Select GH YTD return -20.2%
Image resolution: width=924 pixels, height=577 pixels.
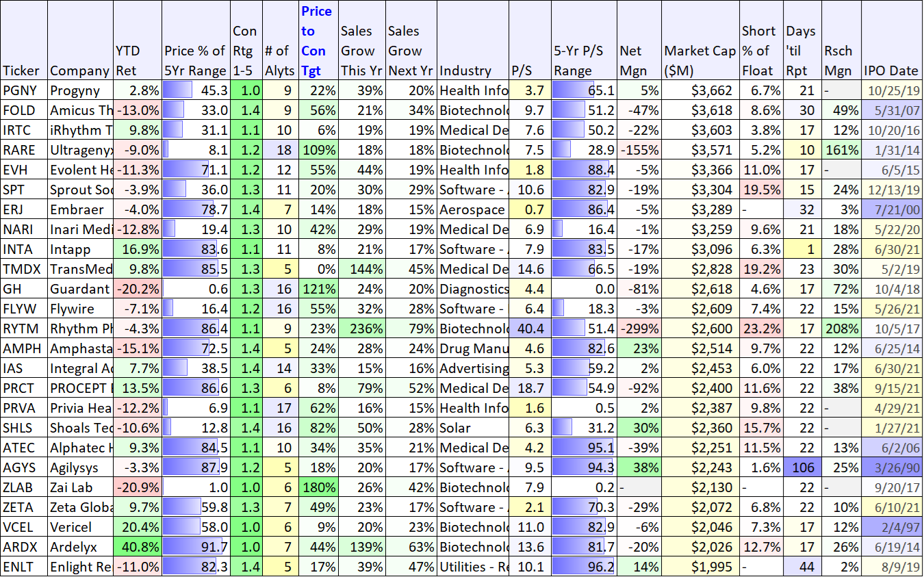point(138,289)
